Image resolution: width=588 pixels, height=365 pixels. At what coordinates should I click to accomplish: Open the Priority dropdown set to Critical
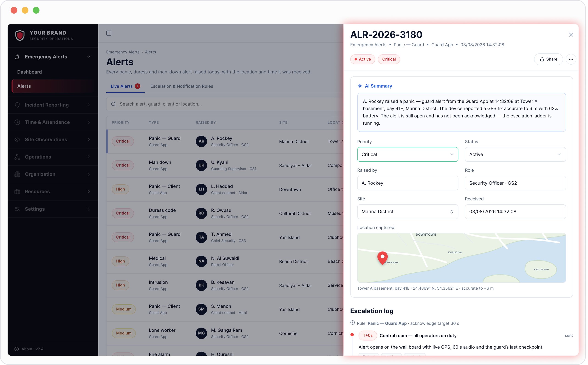[407, 154]
